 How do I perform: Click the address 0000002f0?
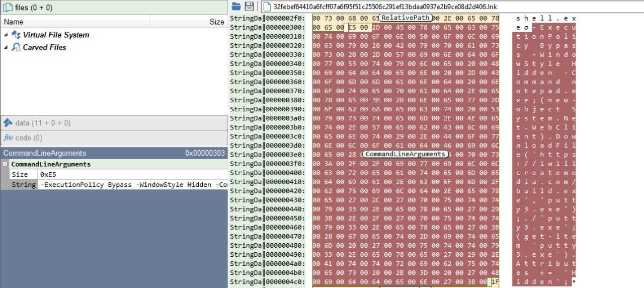point(285,18)
